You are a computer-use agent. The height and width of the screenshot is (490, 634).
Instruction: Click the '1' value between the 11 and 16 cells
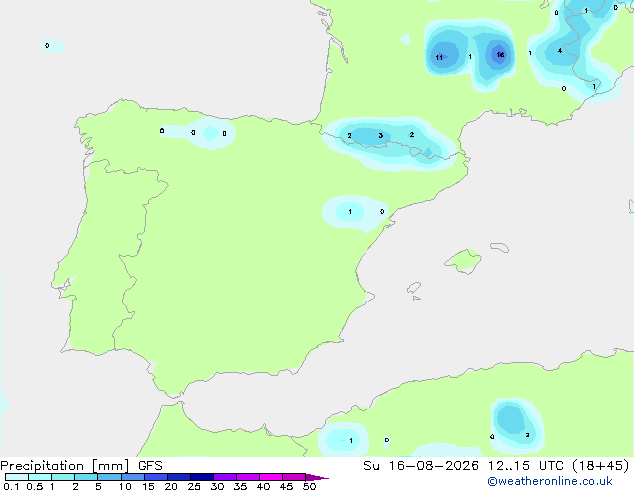[470, 57]
